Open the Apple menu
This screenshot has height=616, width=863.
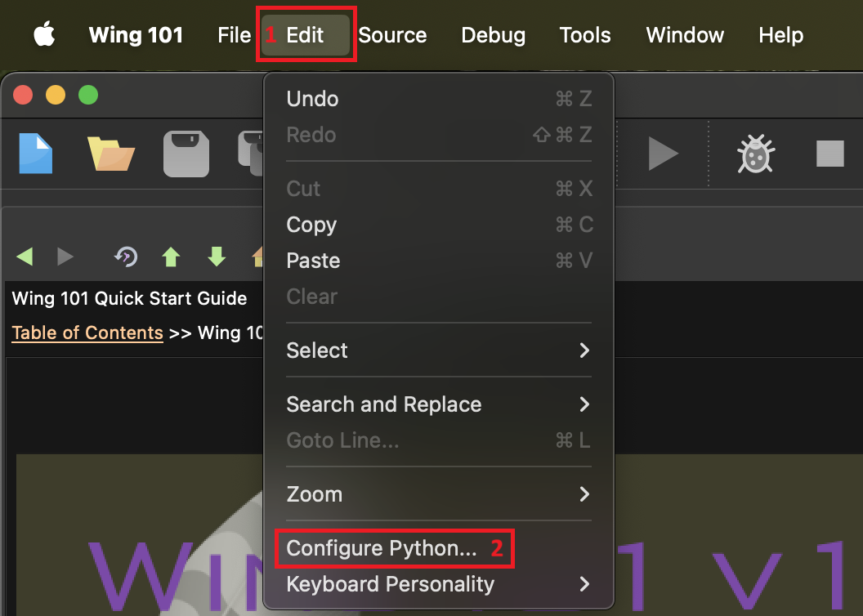44,34
